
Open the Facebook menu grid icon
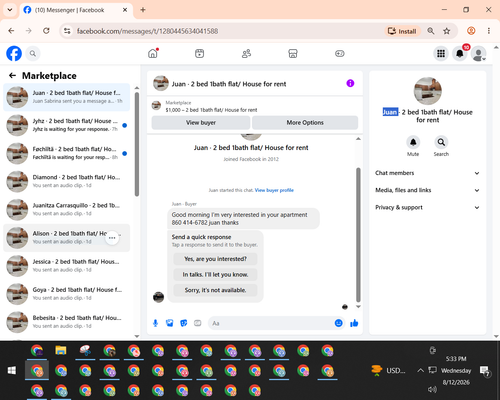441,53
